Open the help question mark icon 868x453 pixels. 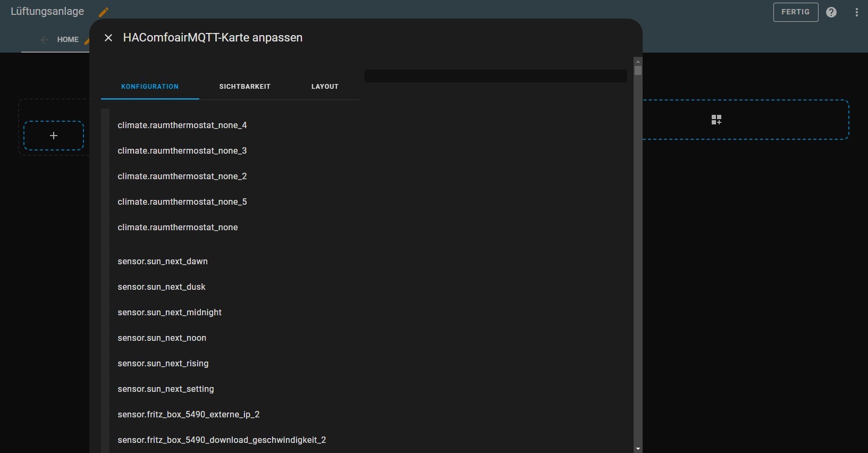tap(831, 12)
